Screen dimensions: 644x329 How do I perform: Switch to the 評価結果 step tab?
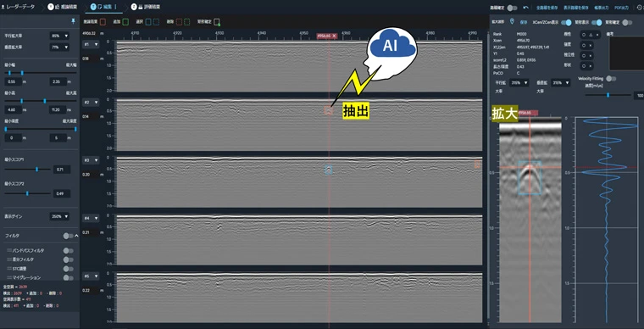(146, 7)
